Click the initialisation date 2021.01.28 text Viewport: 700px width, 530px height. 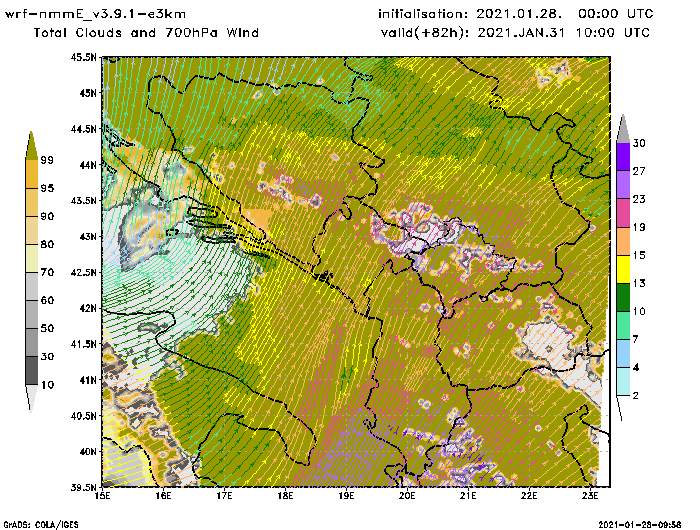[x=519, y=14]
